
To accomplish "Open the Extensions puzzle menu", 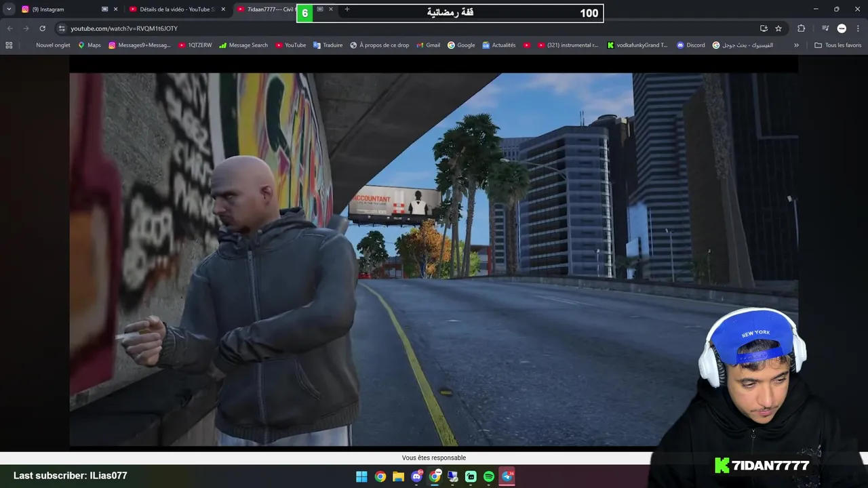I will (801, 28).
